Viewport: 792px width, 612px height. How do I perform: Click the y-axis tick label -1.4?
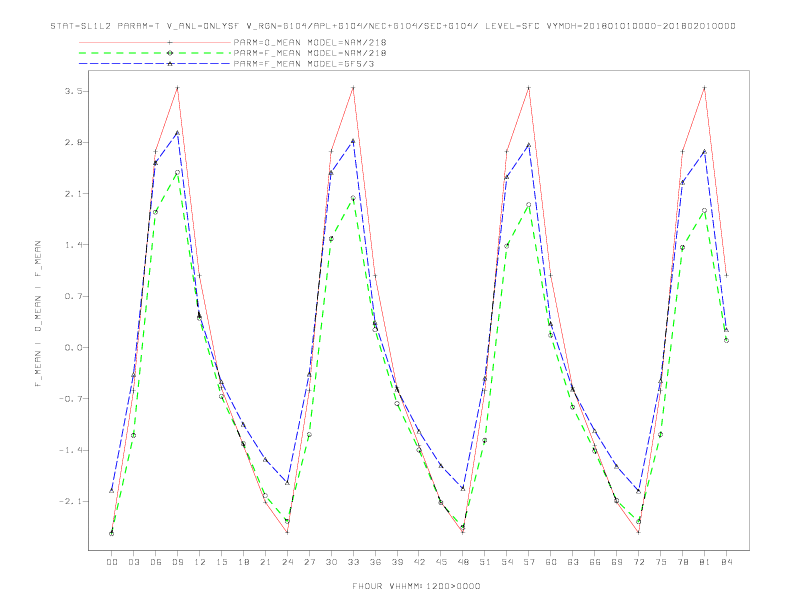pyautogui.click(x=71, y=450)
